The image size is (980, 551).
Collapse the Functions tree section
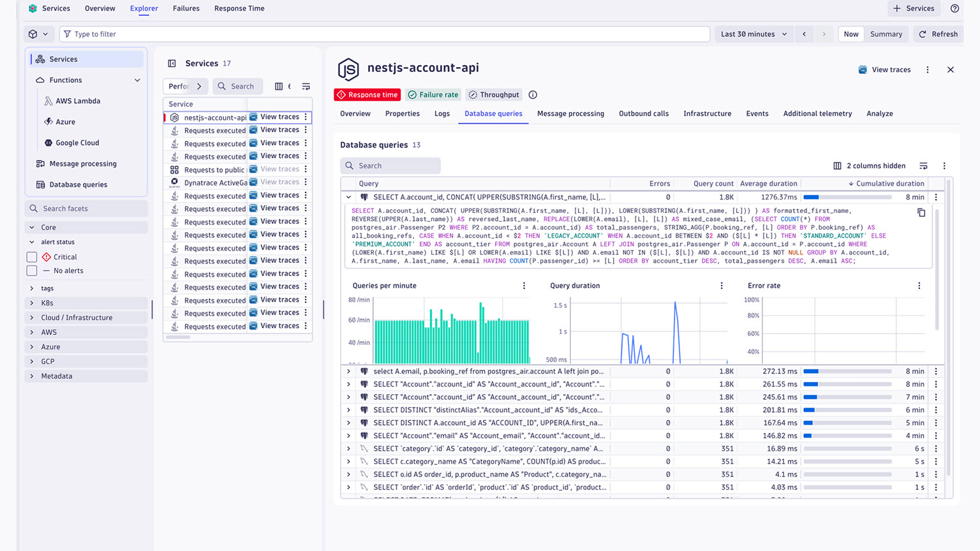click(137, 80)
